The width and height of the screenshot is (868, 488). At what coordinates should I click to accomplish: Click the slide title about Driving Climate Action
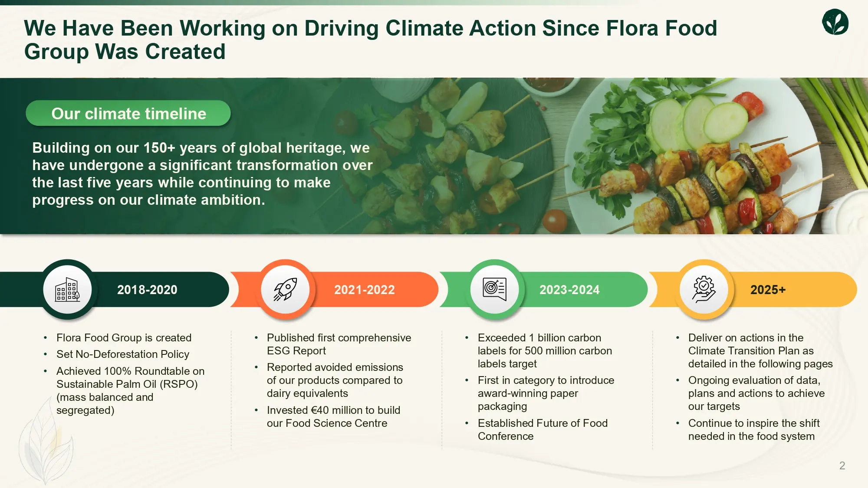point(370,39)
